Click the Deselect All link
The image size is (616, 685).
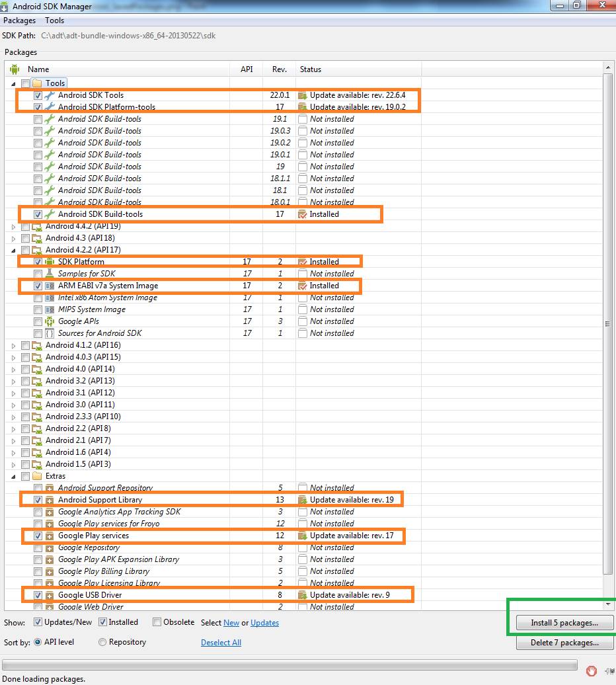coord(221,642)
